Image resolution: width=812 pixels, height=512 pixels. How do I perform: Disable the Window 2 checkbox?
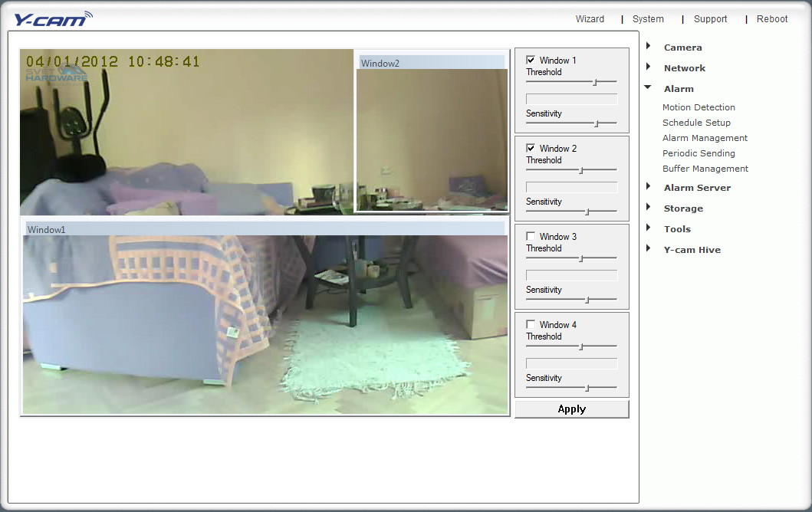[531, 149]
